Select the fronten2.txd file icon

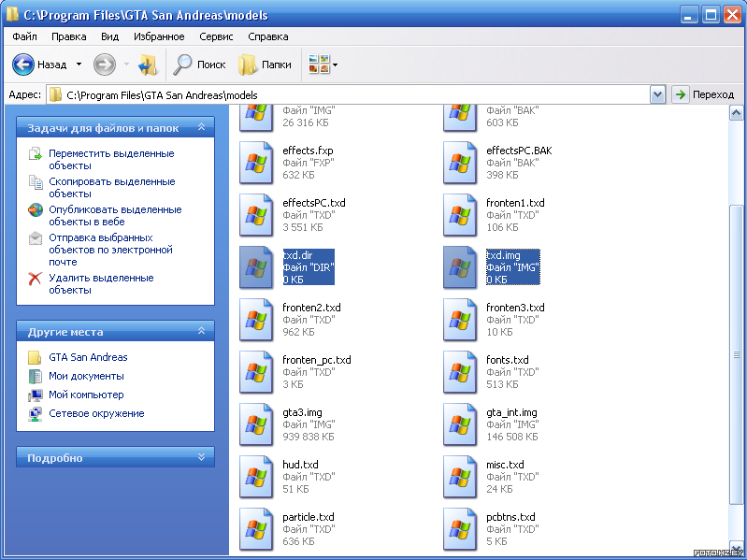pos(256,320)
